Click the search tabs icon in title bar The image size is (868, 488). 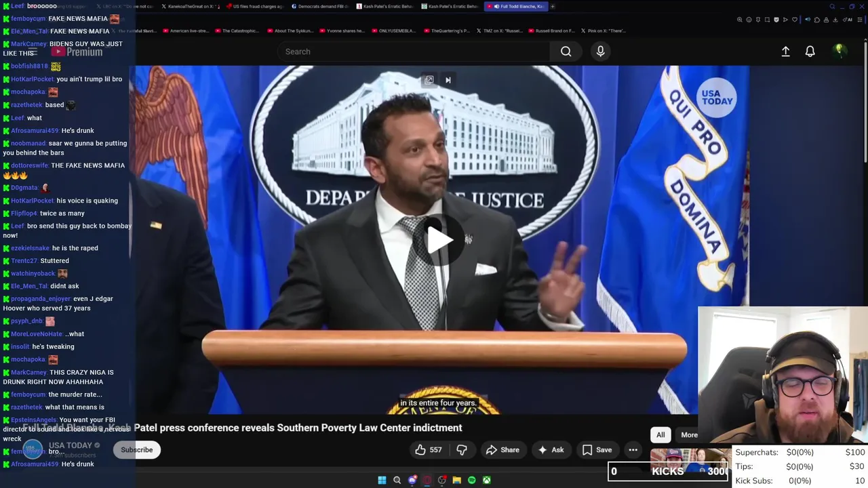(832, 6)
